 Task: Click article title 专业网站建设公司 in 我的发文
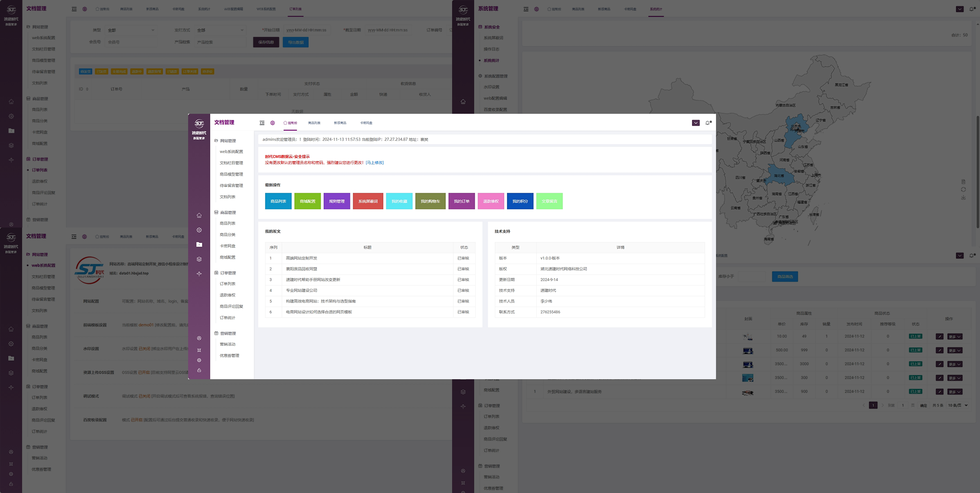pyautogui.click(x=301, y=291)
